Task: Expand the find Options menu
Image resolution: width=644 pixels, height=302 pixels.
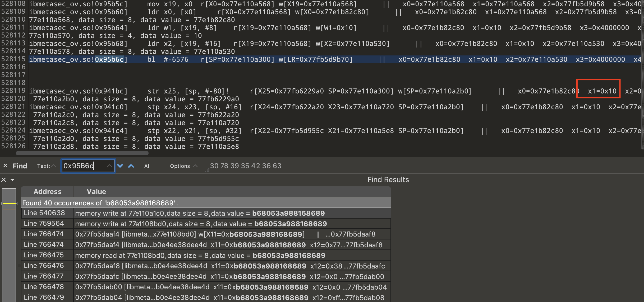Action: click(x=183, y=166)
